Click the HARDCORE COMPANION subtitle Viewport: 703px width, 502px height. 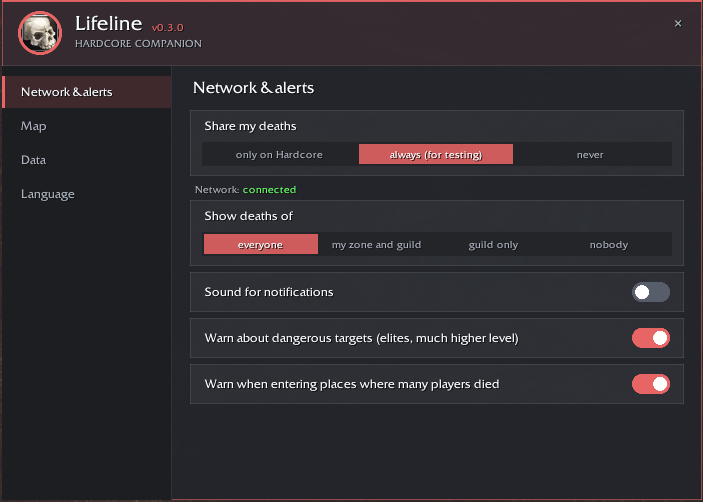138,44
